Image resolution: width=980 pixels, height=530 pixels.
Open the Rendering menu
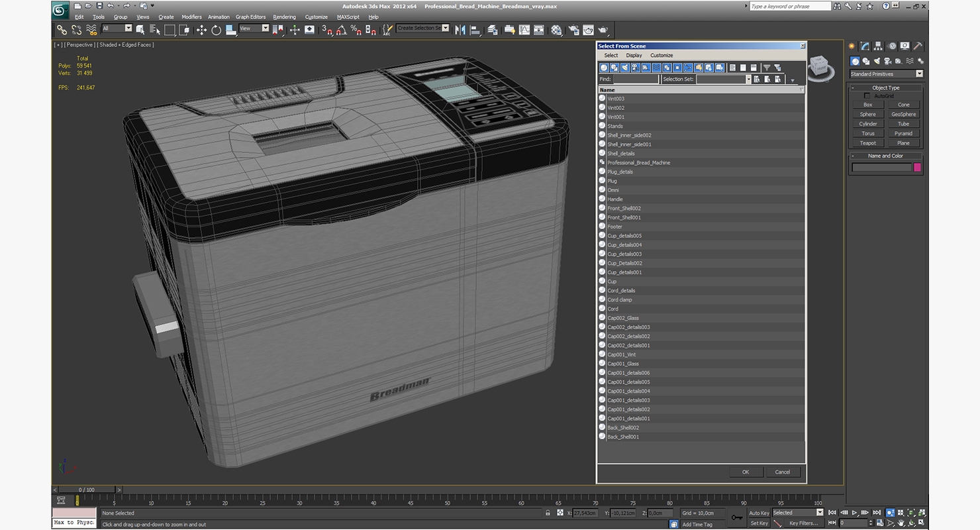285,17
